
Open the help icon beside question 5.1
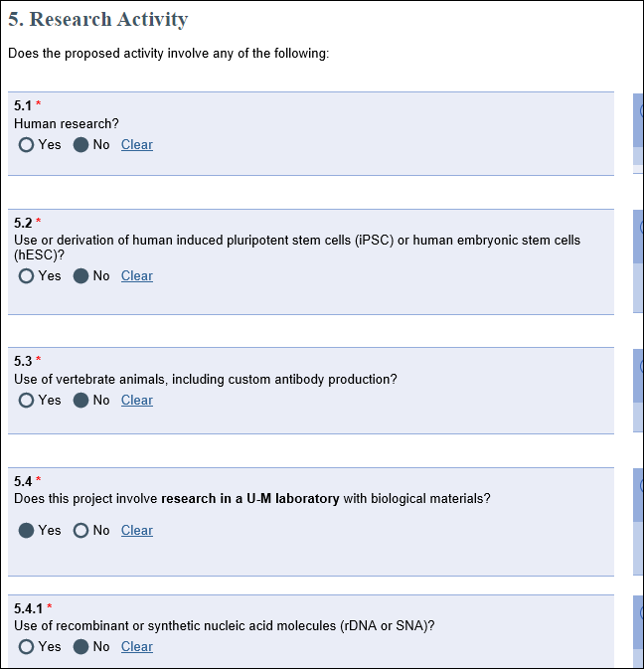click(x=641, y=111)
